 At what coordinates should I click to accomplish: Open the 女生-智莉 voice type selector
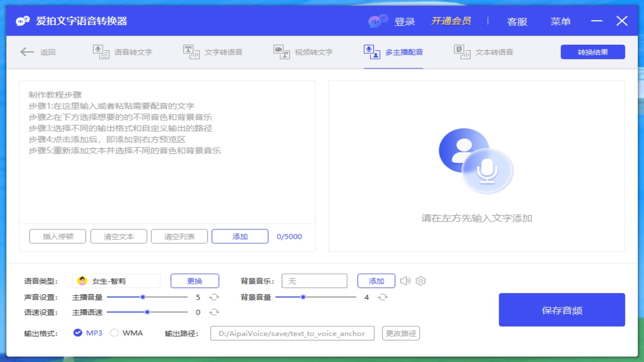click(x=116, y=281)
